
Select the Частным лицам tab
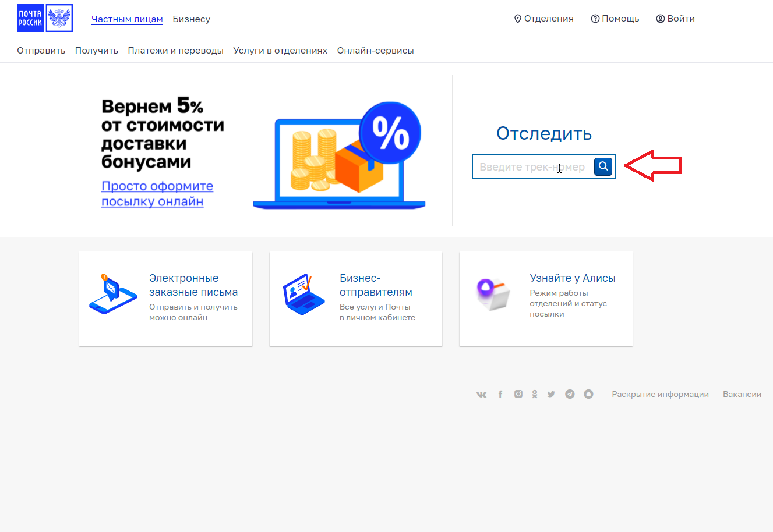pos(127,19)
